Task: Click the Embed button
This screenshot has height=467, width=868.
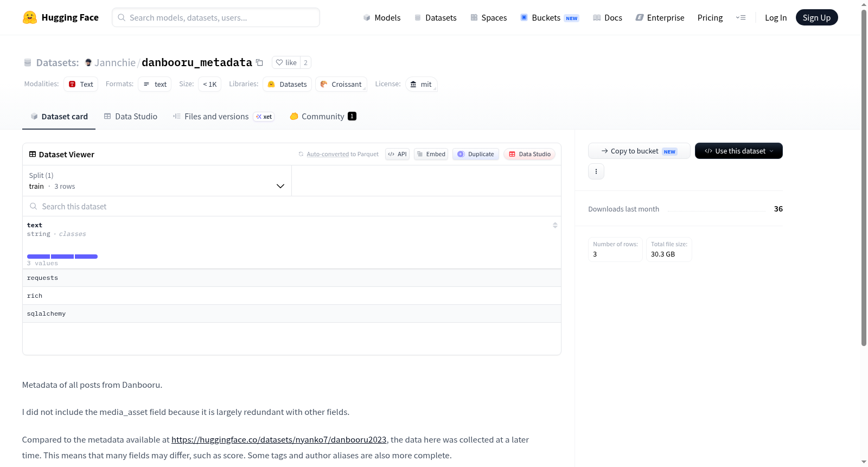Action: click(x=431, y=154)
